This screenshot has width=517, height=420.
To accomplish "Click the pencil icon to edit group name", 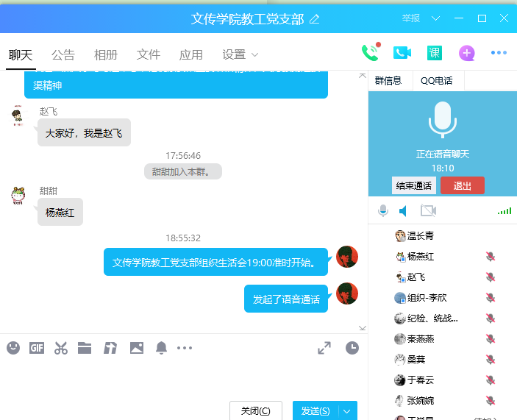I will pos(315,19).
